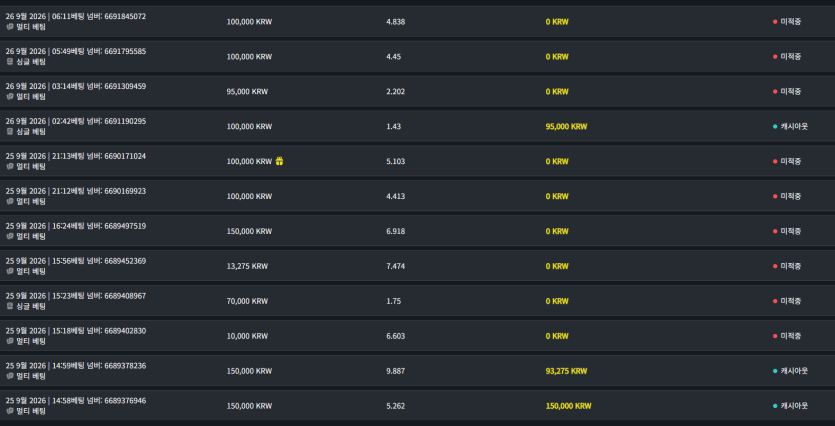Screen dimensions: 835x426
Task: Click multi-bet icon for bet 6689376946
Action: click(x=10, y=411)
